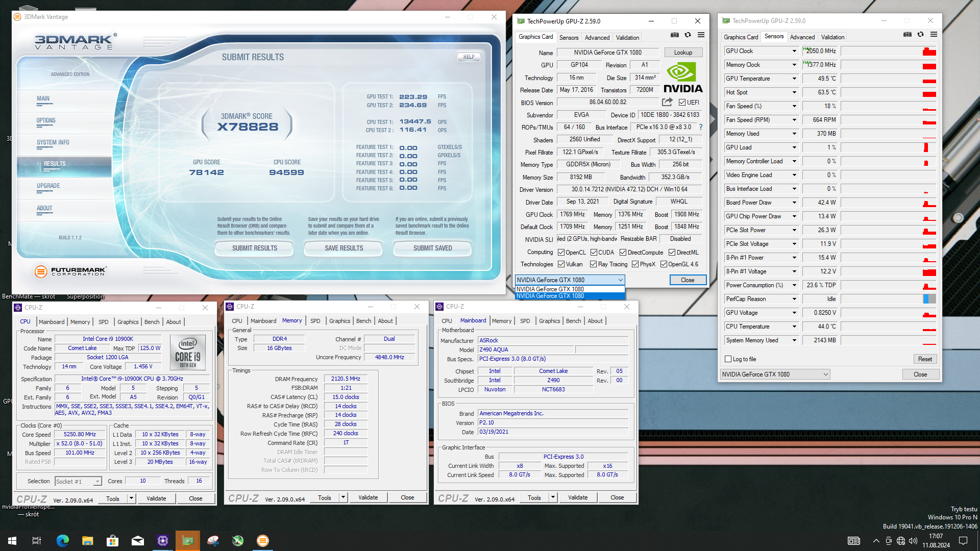
Task: Click the refresh icon in the GPU-Z Graphics Card window
Action: pos(688,35)
